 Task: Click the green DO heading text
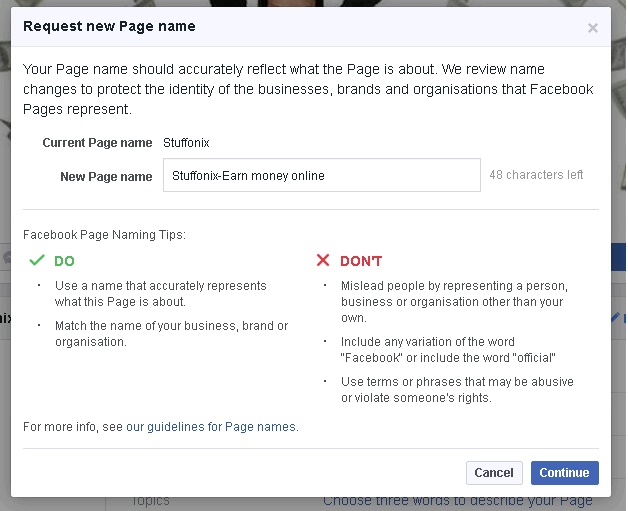tap(64, 261)
